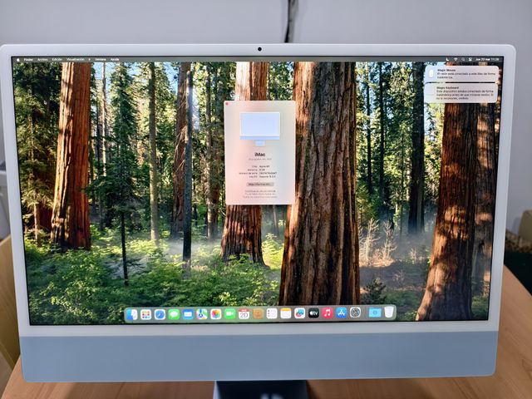Open the Downloads folder in the Dock

click(375, 313)
